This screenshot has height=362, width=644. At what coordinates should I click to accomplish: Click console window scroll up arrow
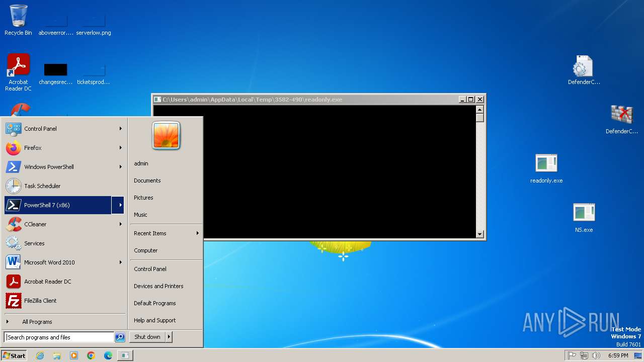pos(479,109)
